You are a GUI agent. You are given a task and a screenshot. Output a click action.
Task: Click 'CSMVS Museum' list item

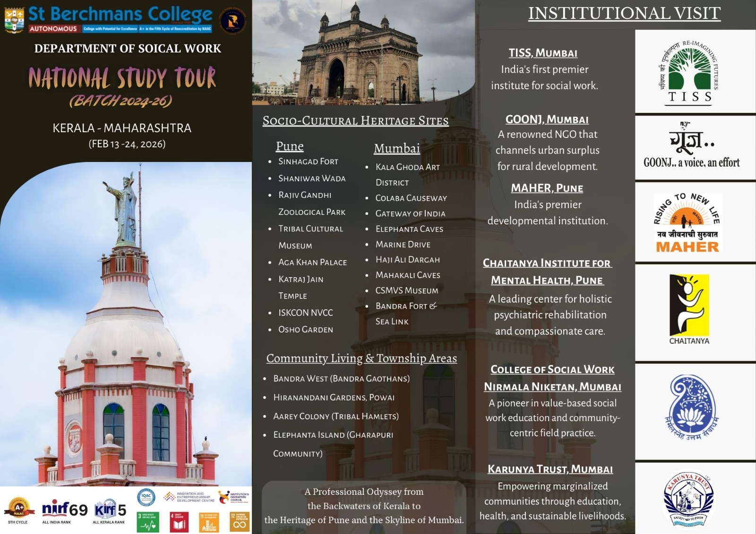tap(407, 291)
